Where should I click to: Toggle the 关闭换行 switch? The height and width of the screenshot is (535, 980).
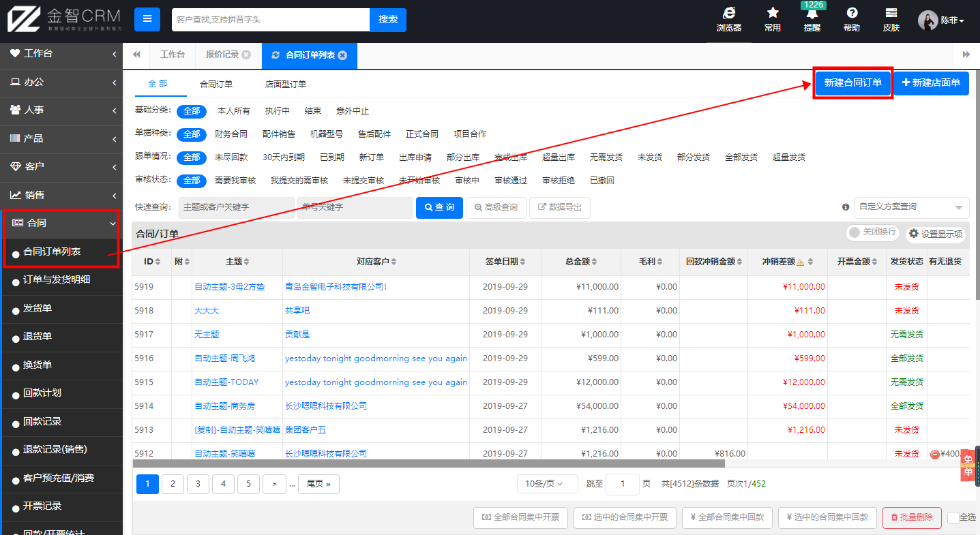coord(872,232)
